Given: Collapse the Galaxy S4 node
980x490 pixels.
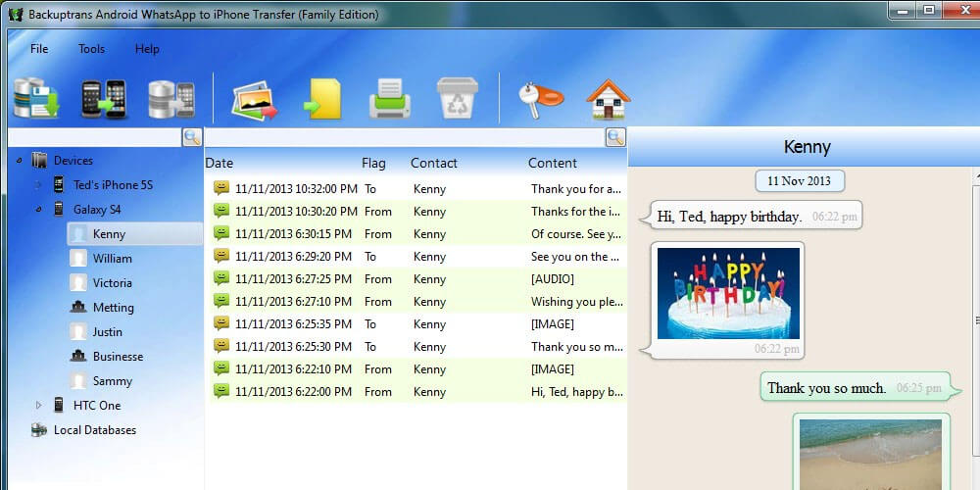Looking at the screenshot, I should (39, 210).
